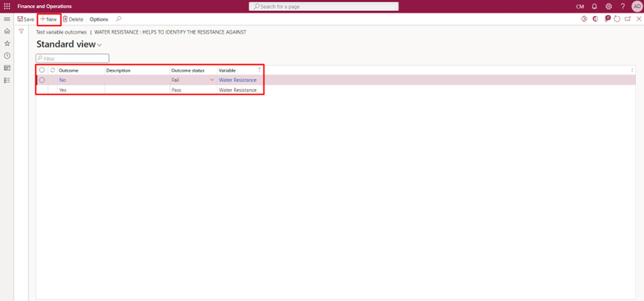The image size is (644, 301).
Task: Go to Home in the left sidebar
Action: pyautogui.click(x=7, y=31)
